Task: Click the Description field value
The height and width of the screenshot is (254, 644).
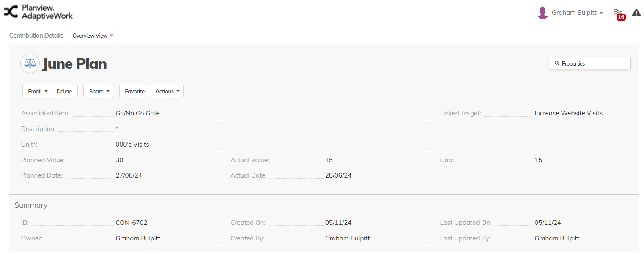Action: [x=117, y=129]
